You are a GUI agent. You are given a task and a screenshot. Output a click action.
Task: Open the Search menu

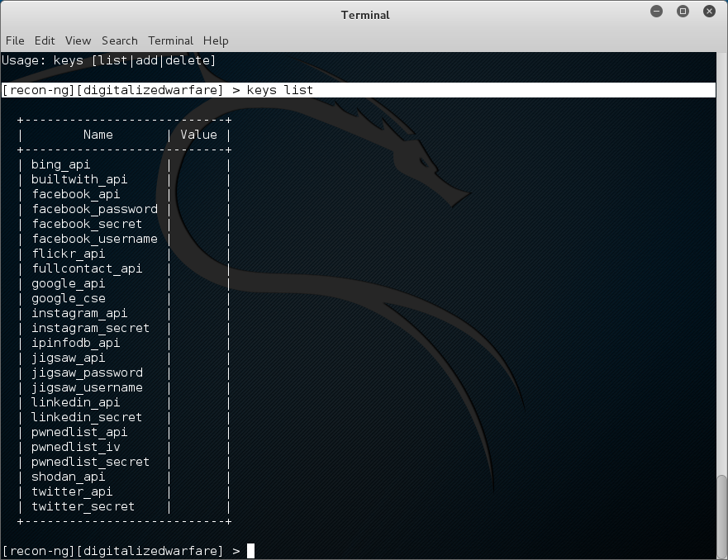120,40
